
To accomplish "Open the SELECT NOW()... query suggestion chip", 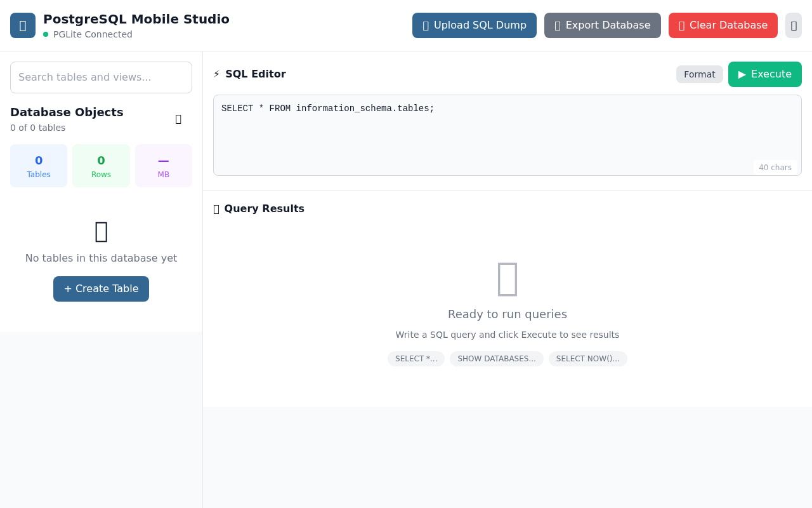I will click(588, 359).
